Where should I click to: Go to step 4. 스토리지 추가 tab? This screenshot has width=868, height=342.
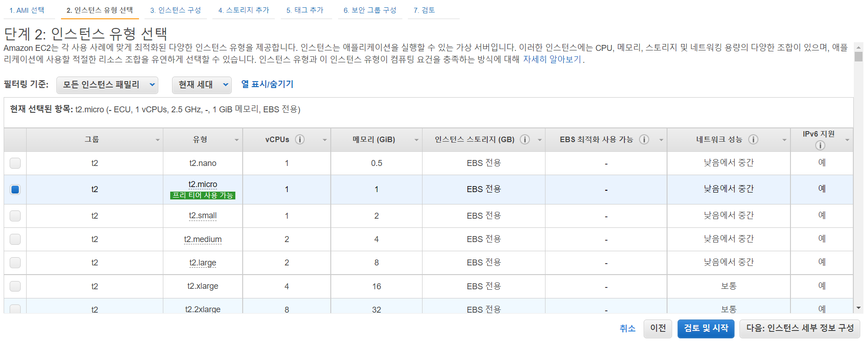(x=244, y=10)
